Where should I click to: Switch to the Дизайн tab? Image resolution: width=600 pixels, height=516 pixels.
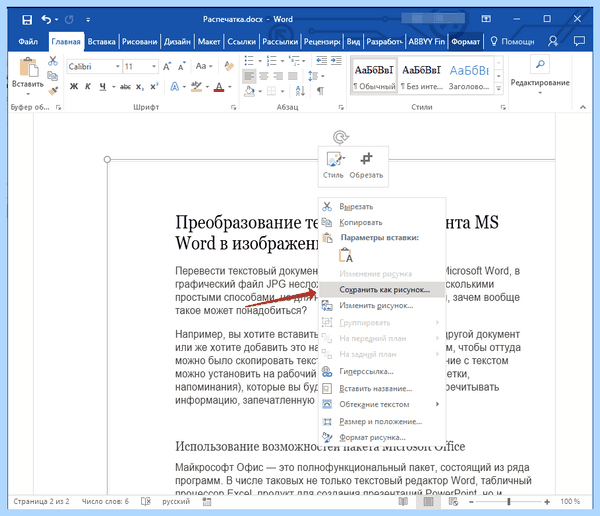tap(177, 41)
